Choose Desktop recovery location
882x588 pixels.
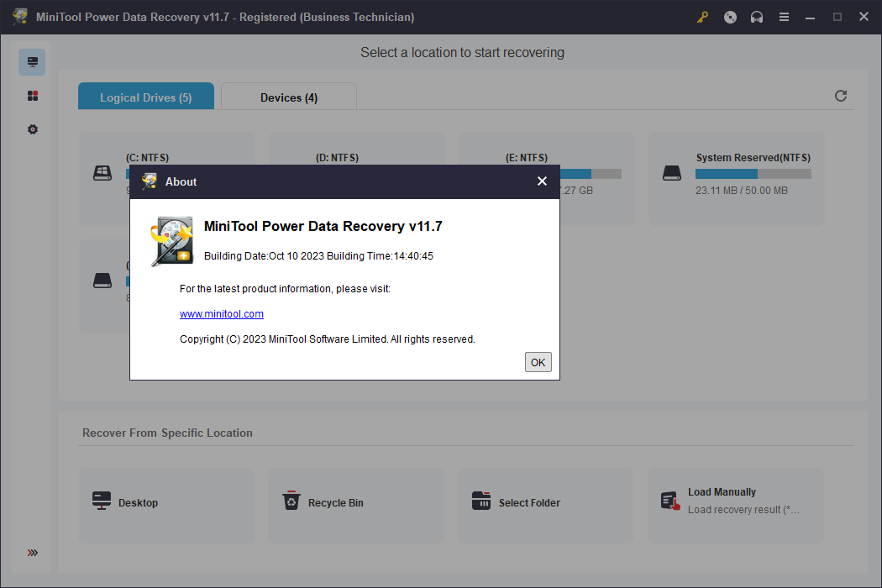click(x=166, y=506)
